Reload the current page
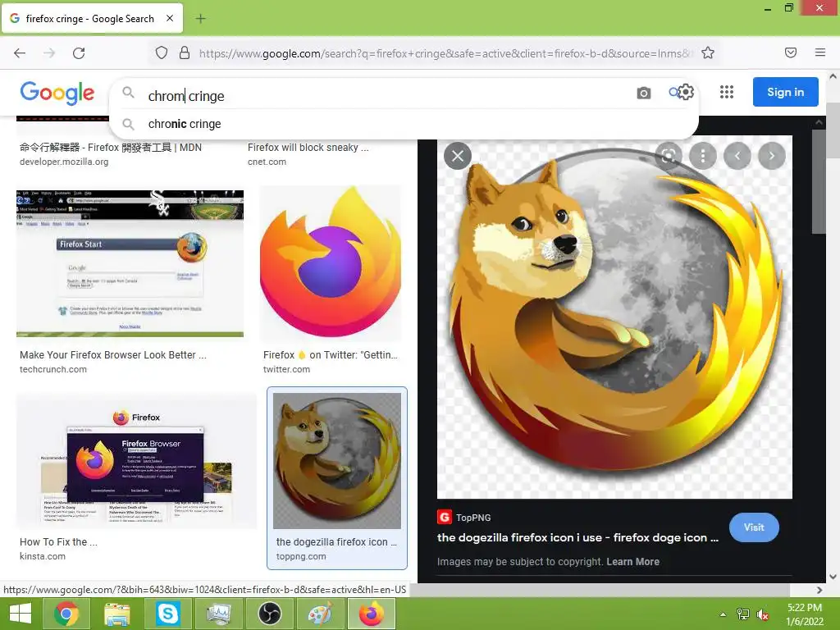Image resolution: width=840 pixels, height=630 pixels. coord(79,53)
